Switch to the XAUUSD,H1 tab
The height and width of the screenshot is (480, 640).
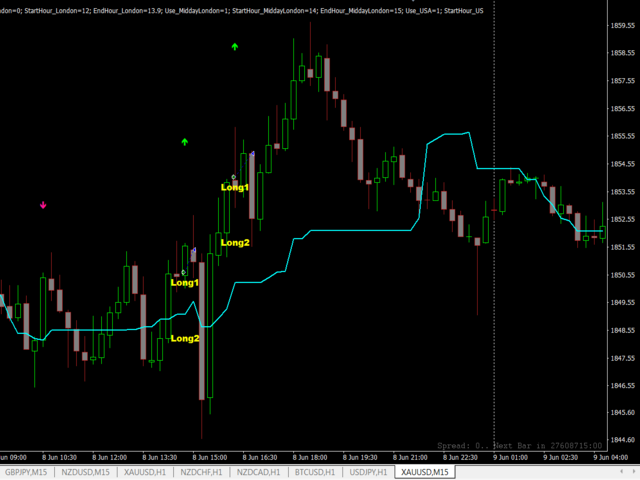145,472
